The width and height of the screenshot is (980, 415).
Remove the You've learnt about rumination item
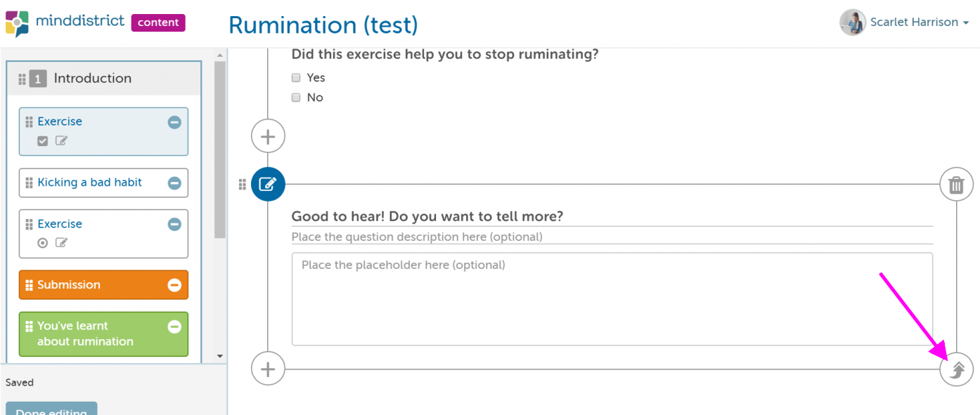pyautogui.click(x=174, y=327)
